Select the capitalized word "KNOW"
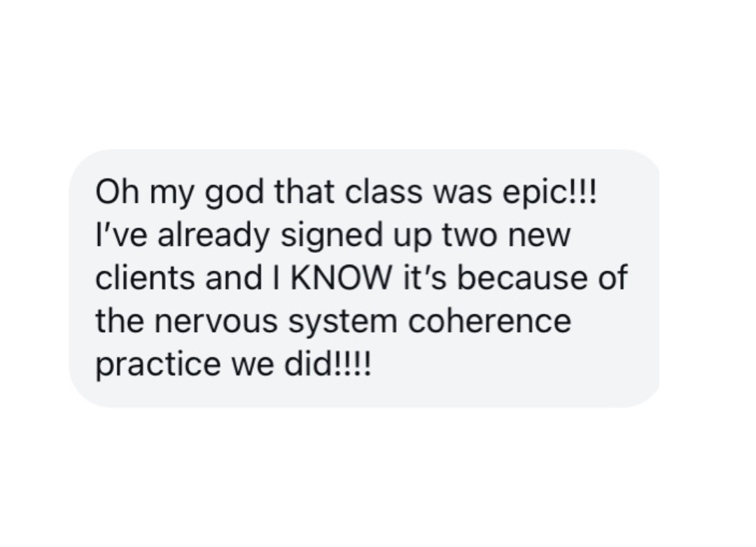Viewport: 756px width, 547px height. coord(341,278)
